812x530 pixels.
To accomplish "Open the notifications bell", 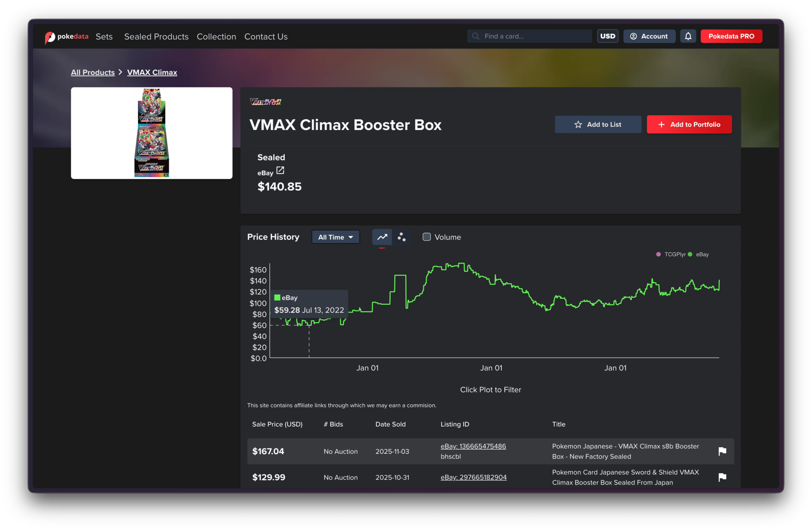I will click(x=688, y=36).
